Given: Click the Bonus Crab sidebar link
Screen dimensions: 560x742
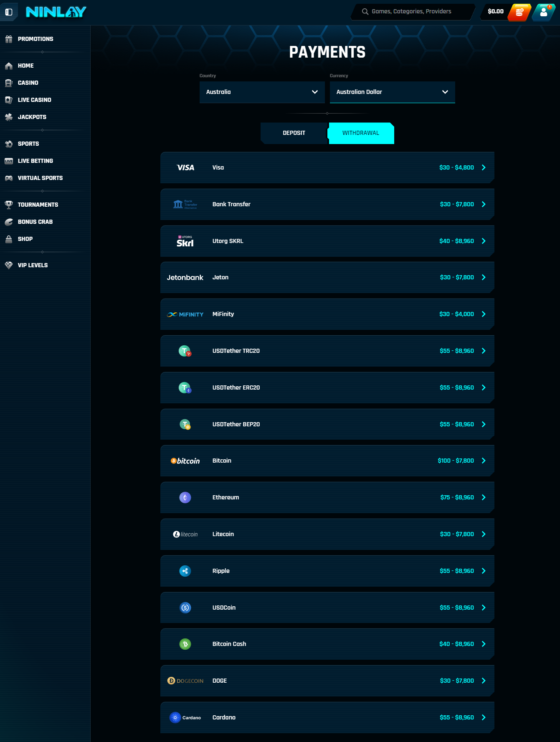Looking at the screenshot, I should tap(35, 222).
